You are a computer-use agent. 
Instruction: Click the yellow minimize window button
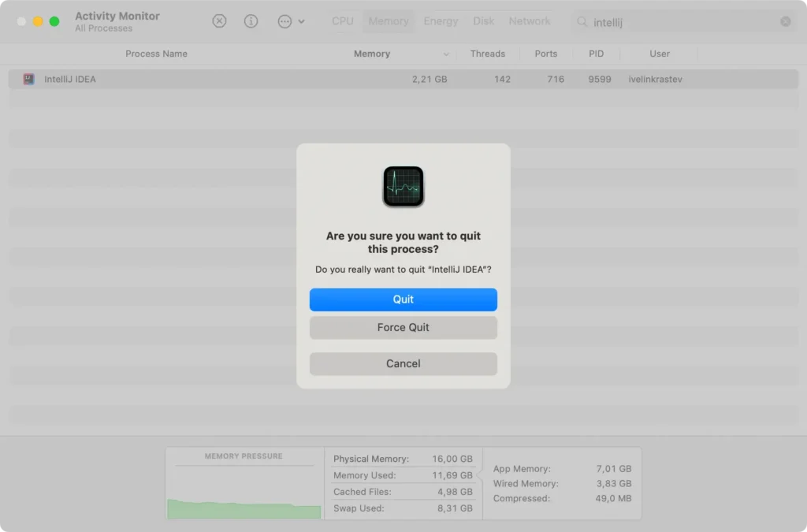(x=38, y=21)
